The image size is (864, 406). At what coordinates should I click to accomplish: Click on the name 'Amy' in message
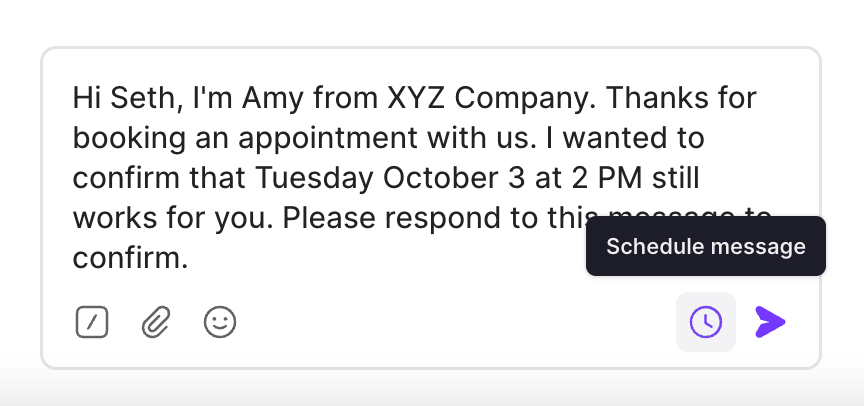coord(268,100)
